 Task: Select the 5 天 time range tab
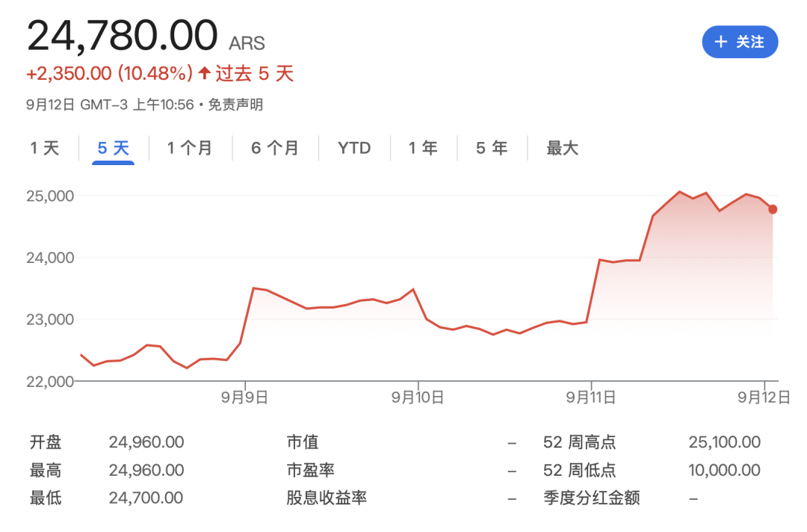tap(113, 148)
